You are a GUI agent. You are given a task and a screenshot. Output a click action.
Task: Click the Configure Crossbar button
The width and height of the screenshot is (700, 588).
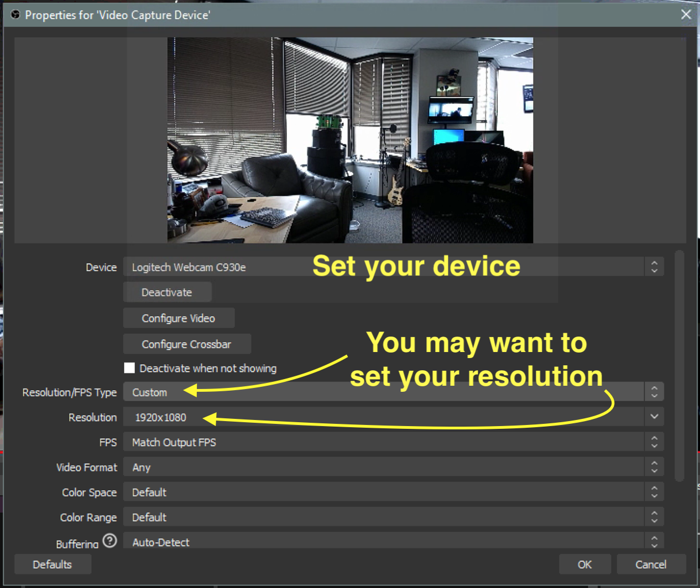pos(187,344)
